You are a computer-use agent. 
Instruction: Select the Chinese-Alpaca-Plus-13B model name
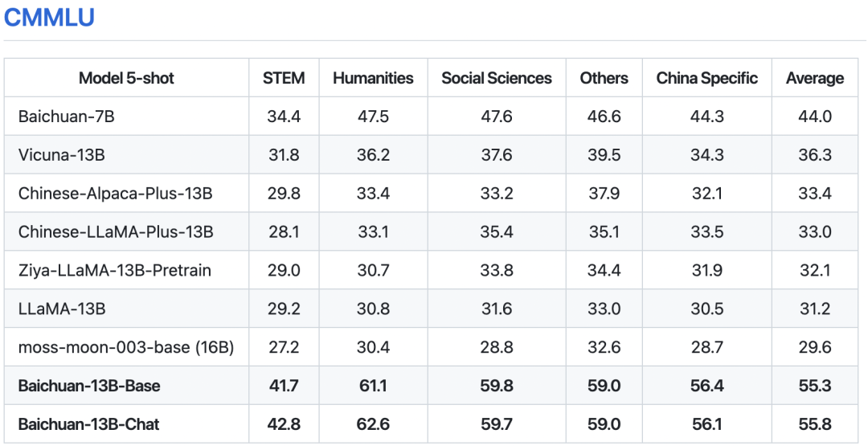[x=115, y=194]
